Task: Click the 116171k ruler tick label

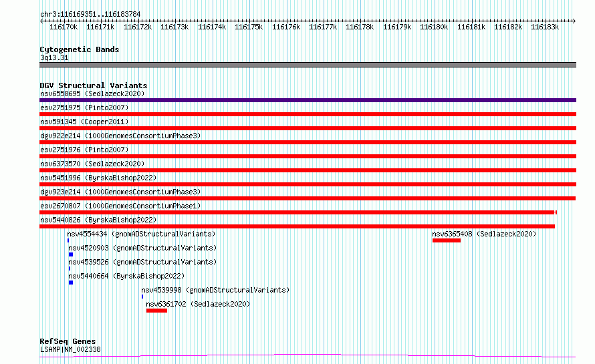Action: tap(100, 27)
